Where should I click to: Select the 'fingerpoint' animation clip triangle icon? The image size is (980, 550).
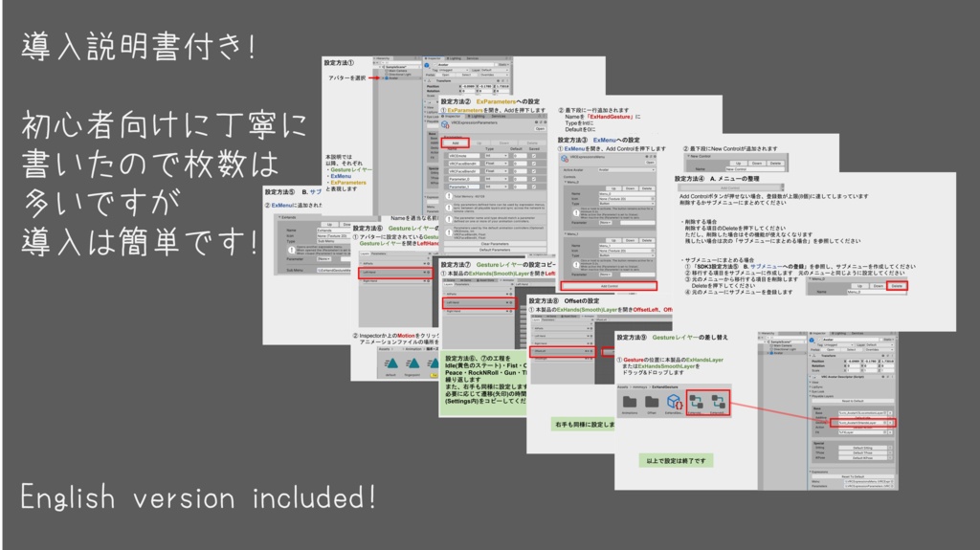tap(413, 363)
